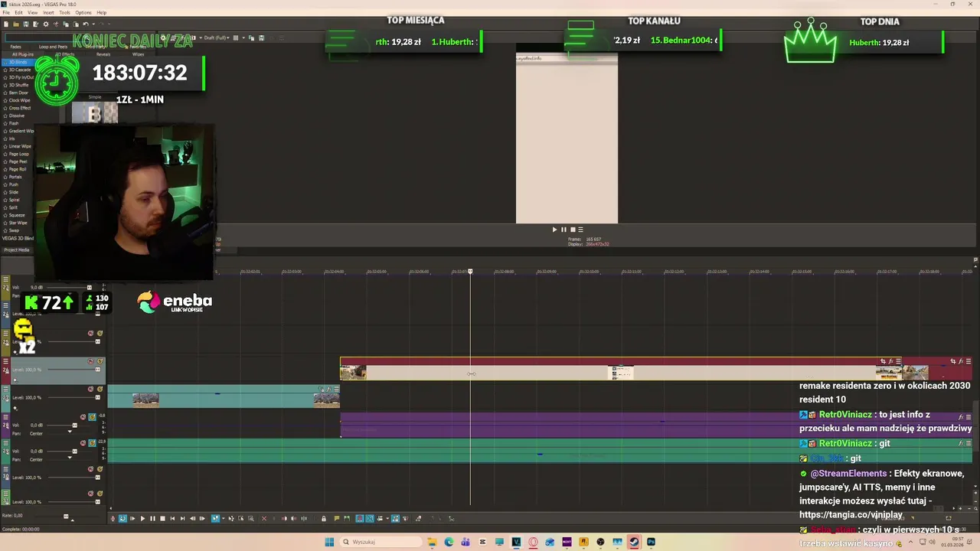The width and height of the screenshot is (980, 551).
Task: Open the Tools menu
Action: (x=64, y=12)
